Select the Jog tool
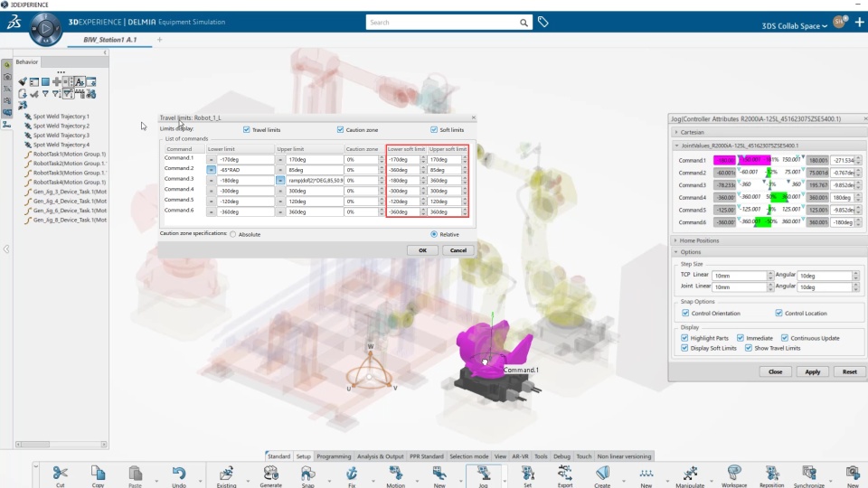This screenshot has height=488, width=868. coord(483,473)
